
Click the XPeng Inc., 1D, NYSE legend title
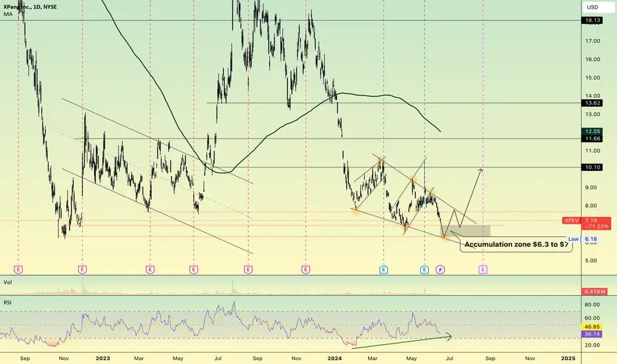[x=30, y=7]
